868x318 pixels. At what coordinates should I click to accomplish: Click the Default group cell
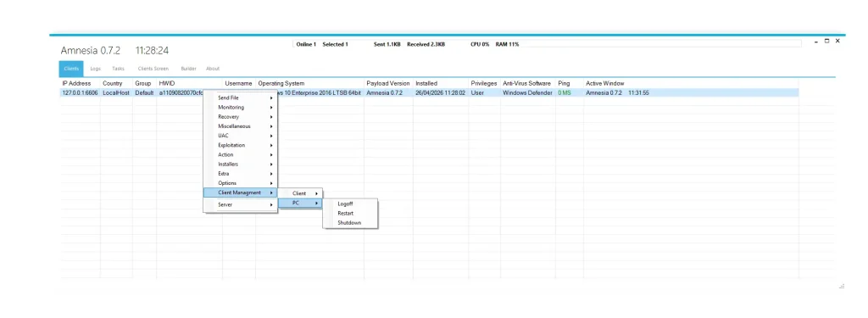(144, 93)
